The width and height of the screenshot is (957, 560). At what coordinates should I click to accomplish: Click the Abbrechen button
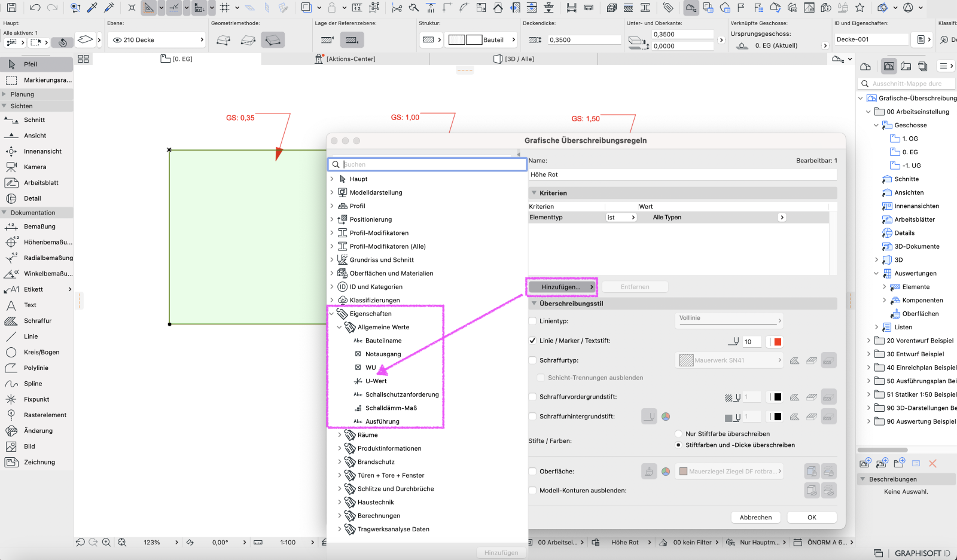755,518
